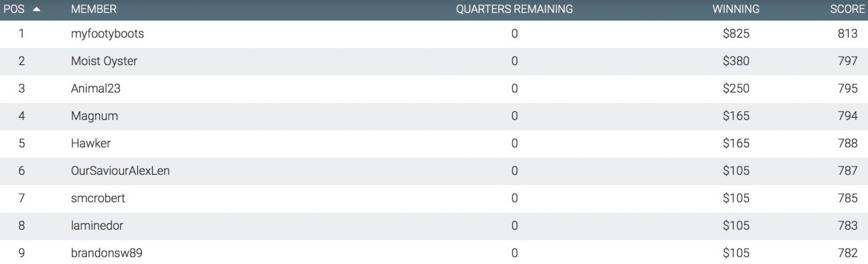Select member Animal23

[95, 89]
